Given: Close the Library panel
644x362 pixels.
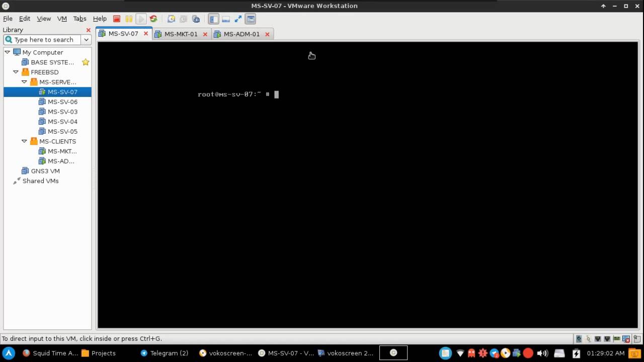Looking at the screenshot, I should click(x=89, y=30).
